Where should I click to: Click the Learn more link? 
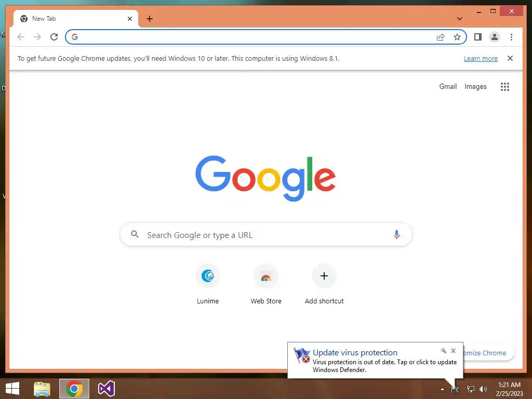click(x=481, y=58)
